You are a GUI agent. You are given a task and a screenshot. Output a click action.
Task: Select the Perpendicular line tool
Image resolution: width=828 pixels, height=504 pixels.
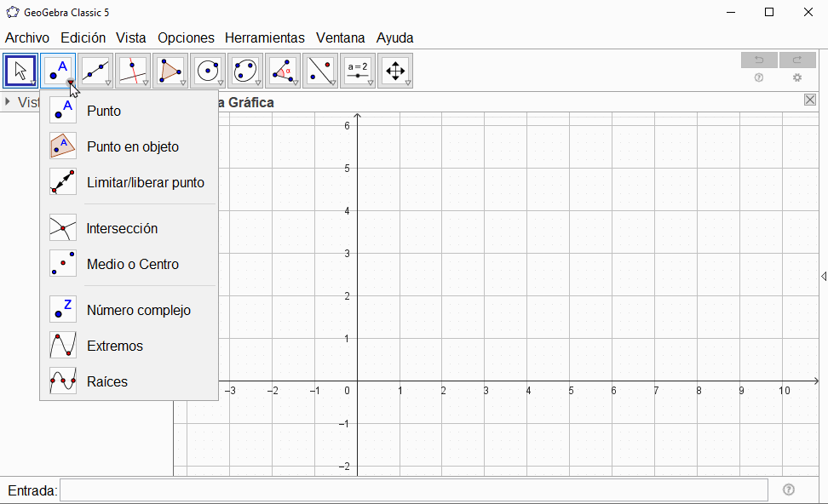pos(133,71)
